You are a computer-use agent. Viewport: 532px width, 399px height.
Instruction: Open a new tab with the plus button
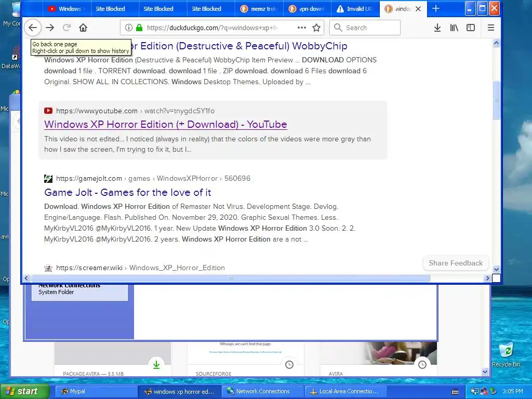[x=436, y=9]
